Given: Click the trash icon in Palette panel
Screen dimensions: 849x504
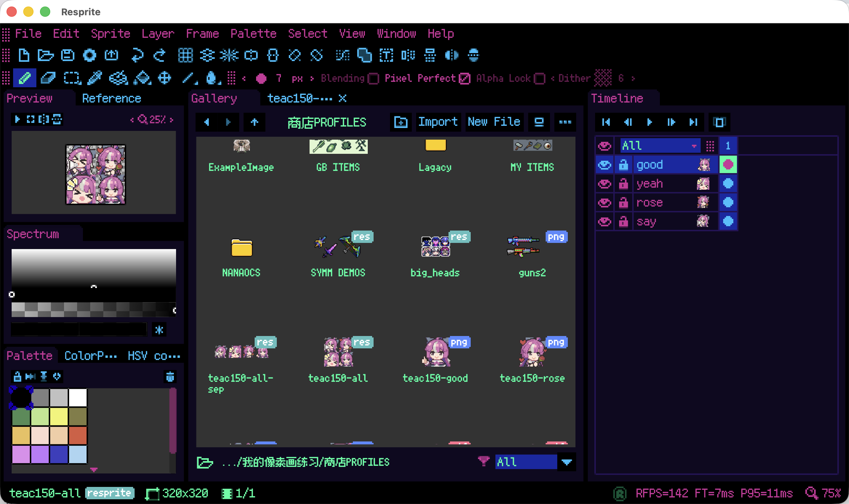Looking at the screenshot, I should click(170, 376).
